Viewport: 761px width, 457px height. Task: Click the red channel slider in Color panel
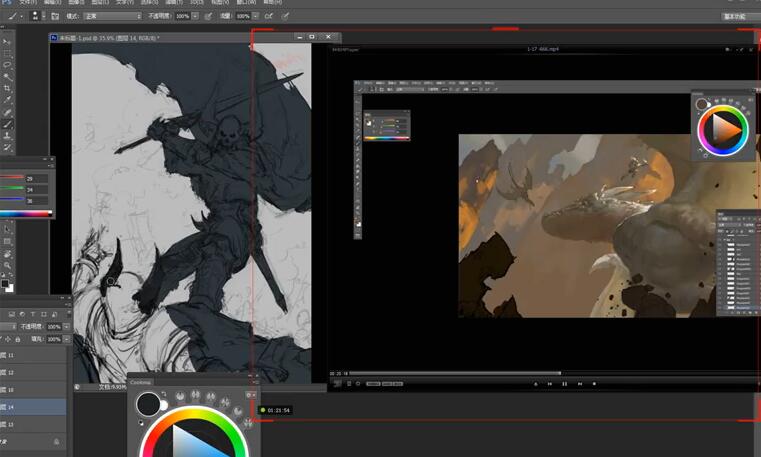tap(12, 178)
